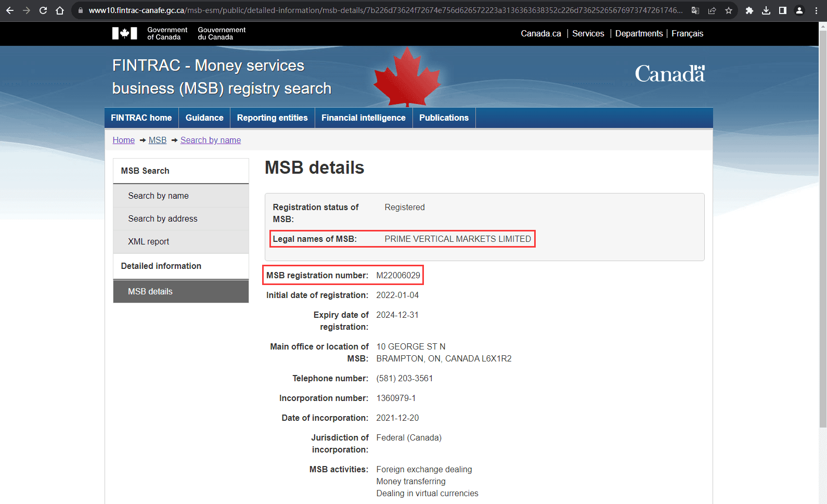Viewport: 827px width, 504px height.
Task: Click registration number M22006029
Action: (398, 275)
